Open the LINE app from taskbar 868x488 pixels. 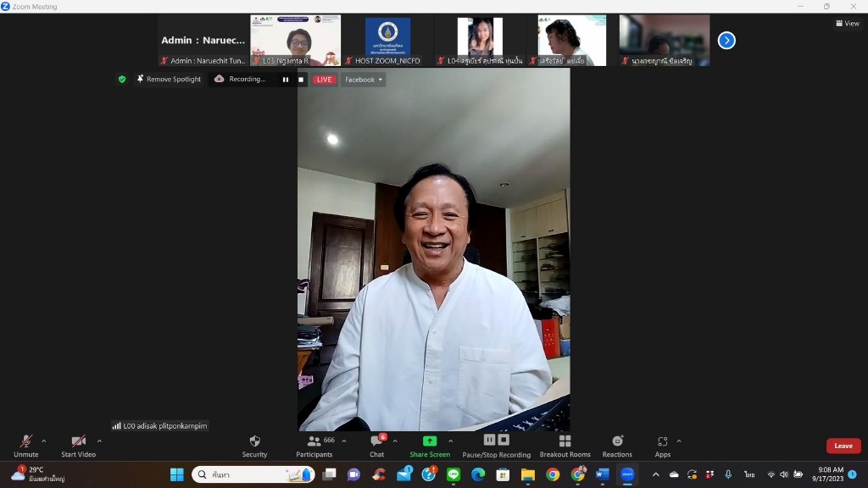[453, 474]
